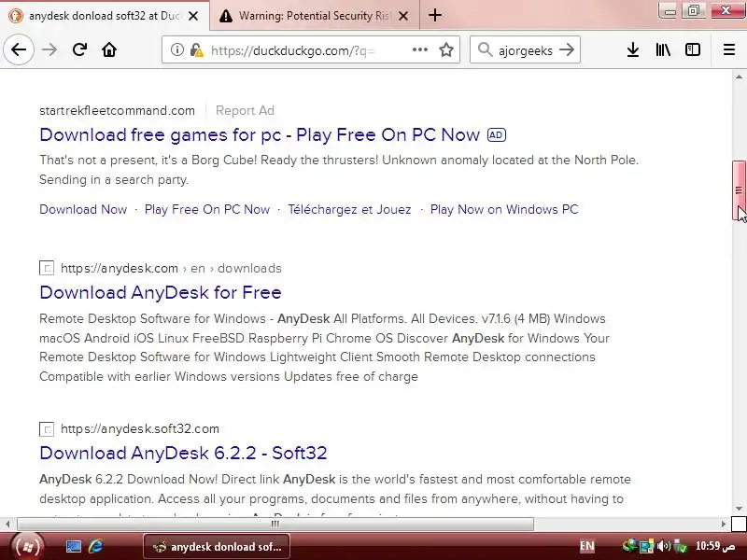The width and height of the screenshot is (747, 560).
Task: Open the Downloads panel
Action: pyautogui.click(x=633, y=49)
